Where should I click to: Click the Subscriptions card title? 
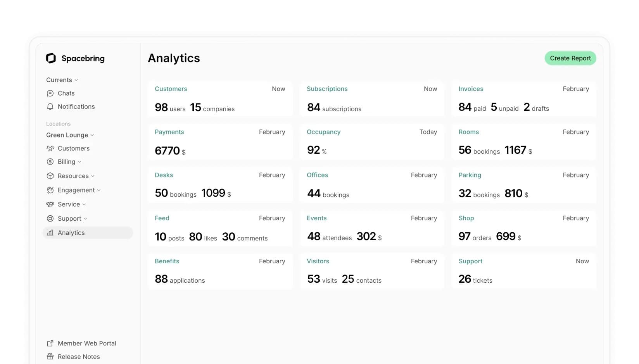pos(327,89)
